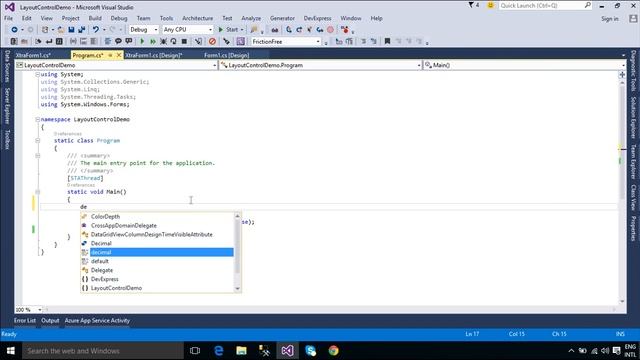640x360 pixels.
Task: Open Skype from the taskbar
Action: pyautogui.click(x=310, y=351)
